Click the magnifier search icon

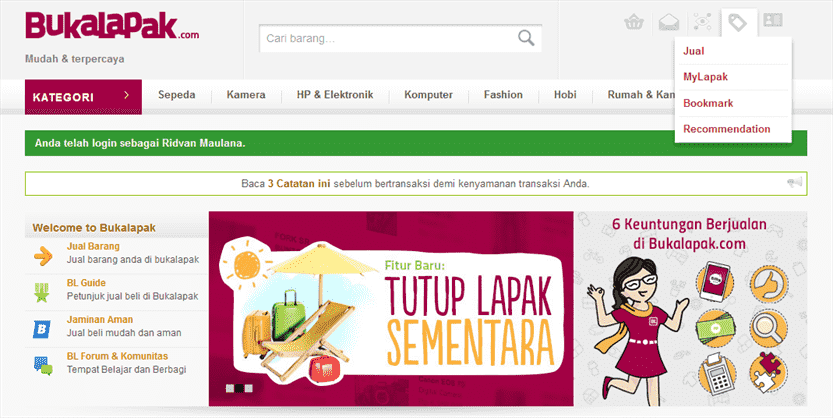click(x=526, y=38)
